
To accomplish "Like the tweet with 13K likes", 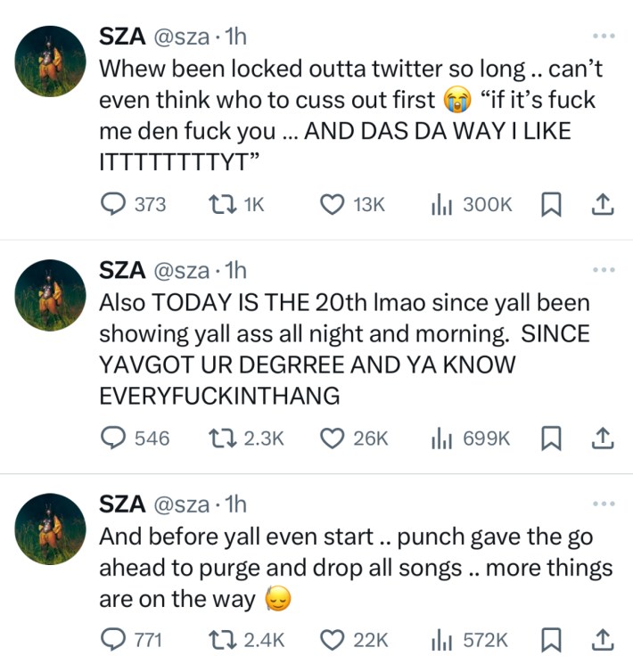I will pyautogui.click(x=332, y=204).
